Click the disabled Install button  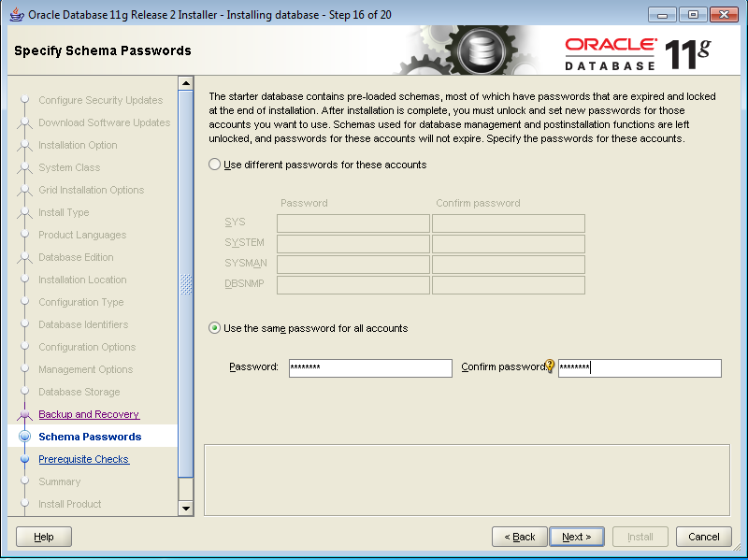pyautogui.click(x=640, y=537)
